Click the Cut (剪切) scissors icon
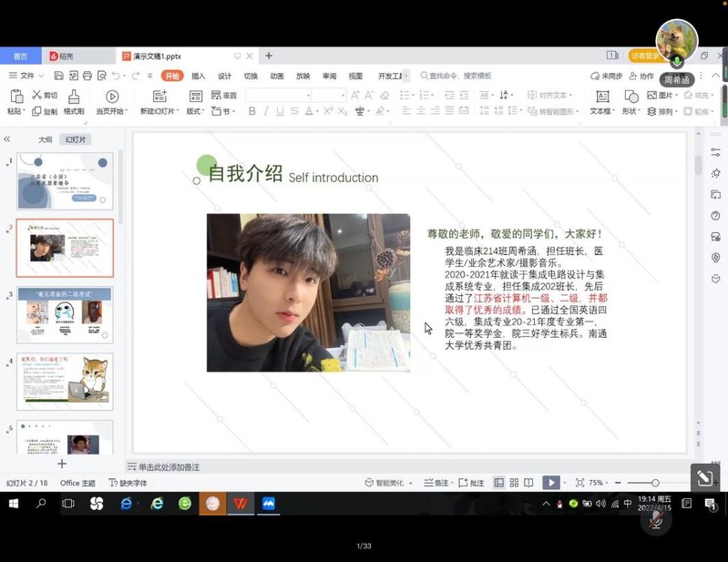Viewport: 728px width, 562px height. pyautogui.click(x=36, y=95)
